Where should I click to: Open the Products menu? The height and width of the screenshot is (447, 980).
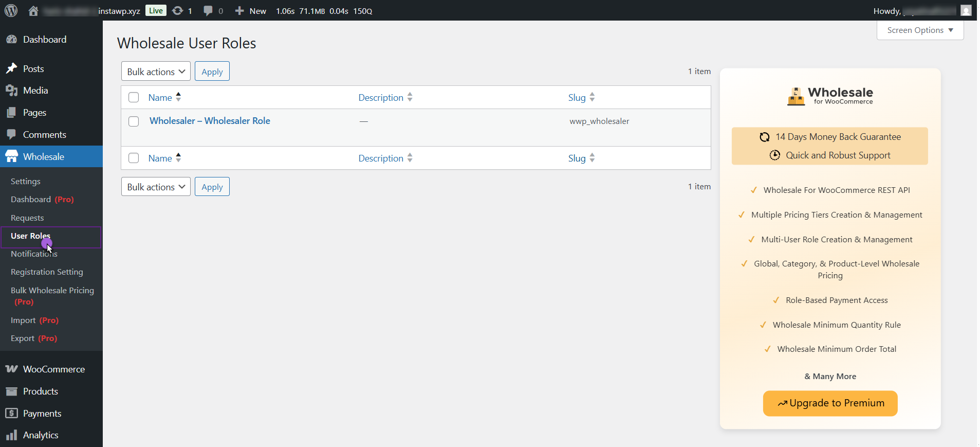pyautogui.click(x=41, y=391)
